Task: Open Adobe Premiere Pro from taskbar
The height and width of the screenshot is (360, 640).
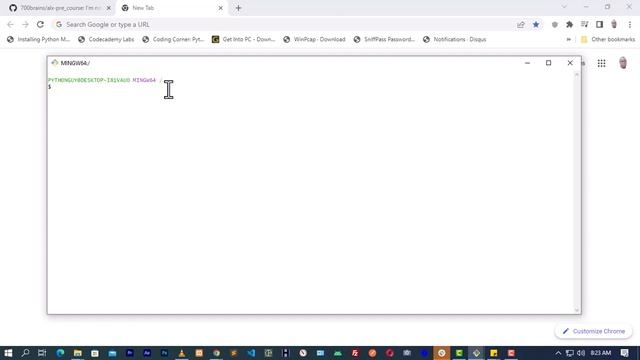Action: coord(130,353)
